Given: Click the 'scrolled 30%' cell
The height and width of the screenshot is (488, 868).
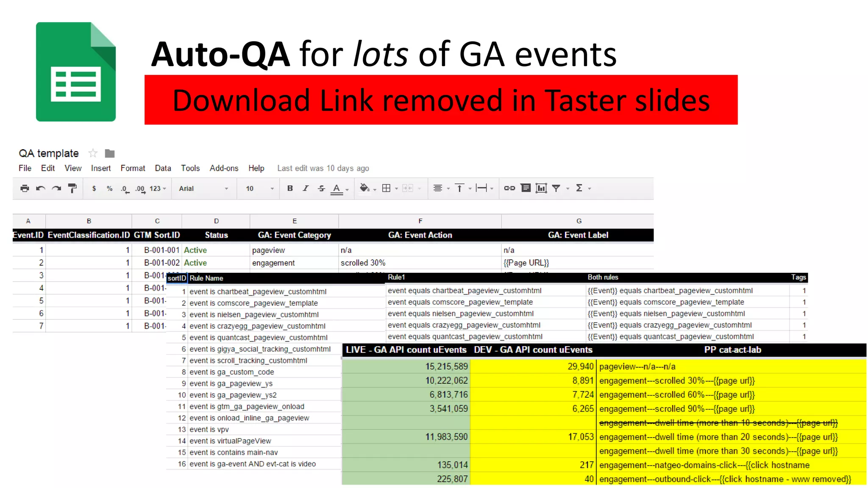Looking at the screenshot, I should 420,263.
